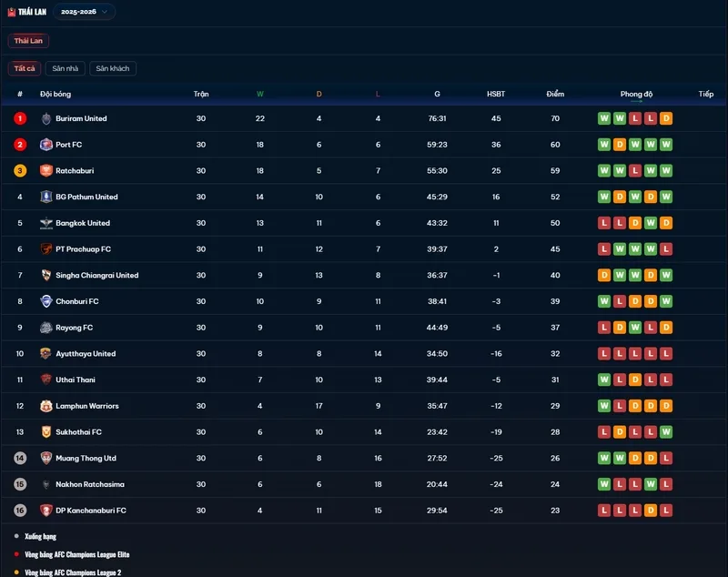The width and height of the screenshot is (728, 577).
Task: Open the 2025-2026 season dropdown
Action: (x=84, y=12)
